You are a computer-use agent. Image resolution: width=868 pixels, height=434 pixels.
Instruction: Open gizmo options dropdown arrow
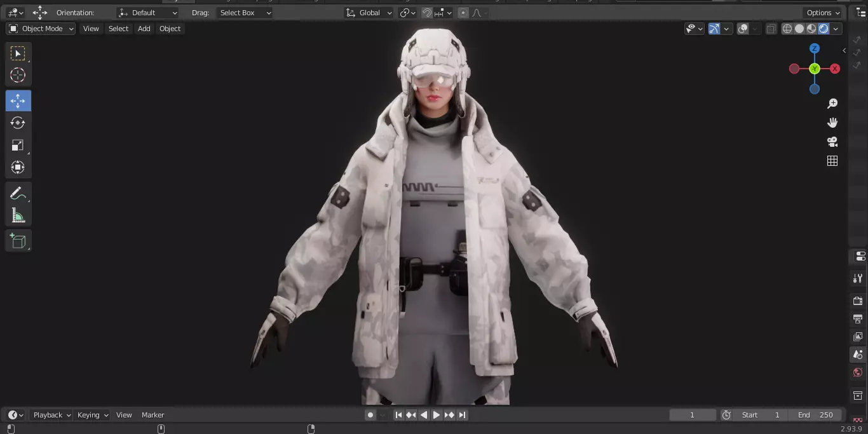[x=726, y=29]
